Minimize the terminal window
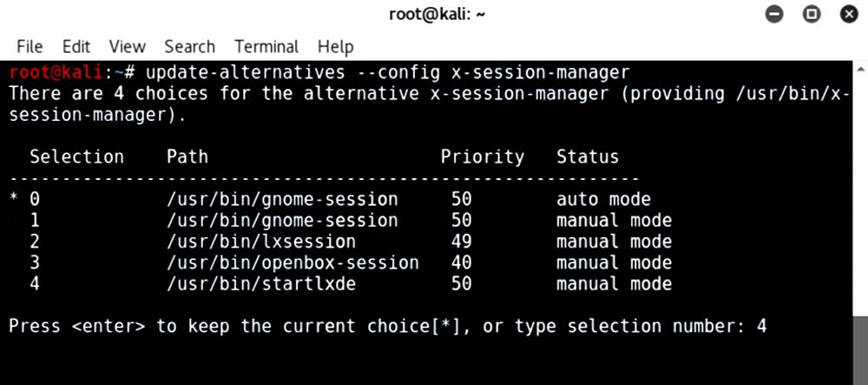The width and height of the screenshot is (868, 385). [774, 14]
